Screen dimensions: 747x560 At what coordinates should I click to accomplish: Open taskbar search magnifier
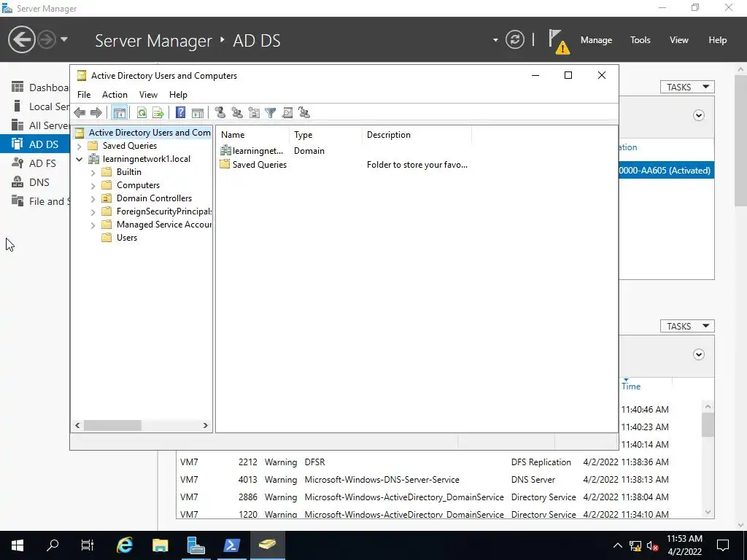[x=53, y=545]
